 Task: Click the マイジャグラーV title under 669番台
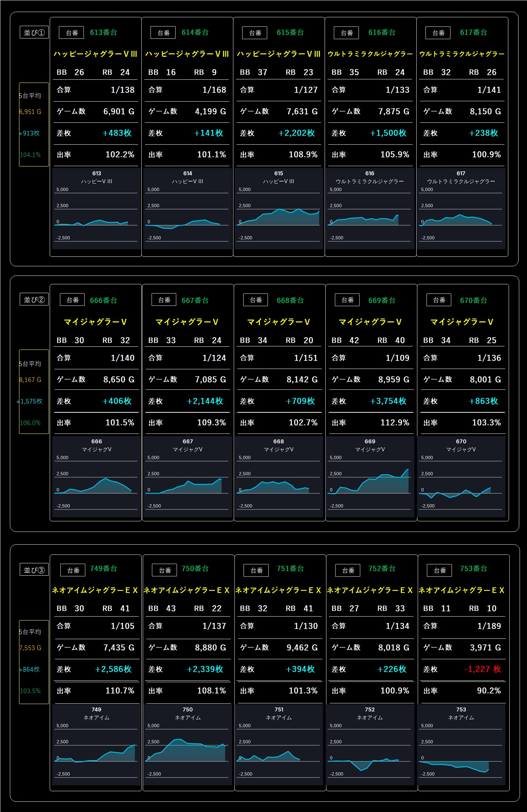click(x=370, y=322)
